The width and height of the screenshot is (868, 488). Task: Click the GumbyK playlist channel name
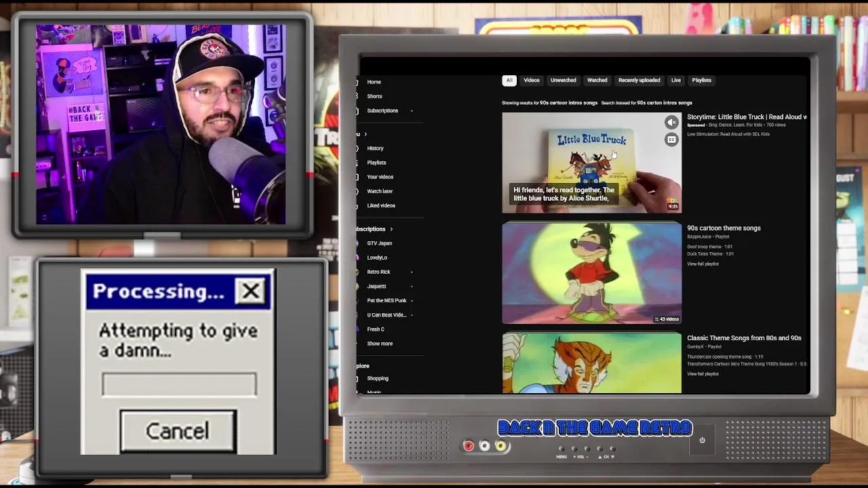pos(696,346)
